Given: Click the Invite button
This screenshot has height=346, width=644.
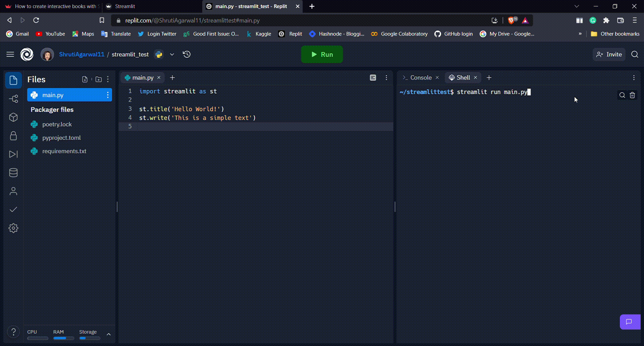Looking at the screenshot, I should pos(609,54).
